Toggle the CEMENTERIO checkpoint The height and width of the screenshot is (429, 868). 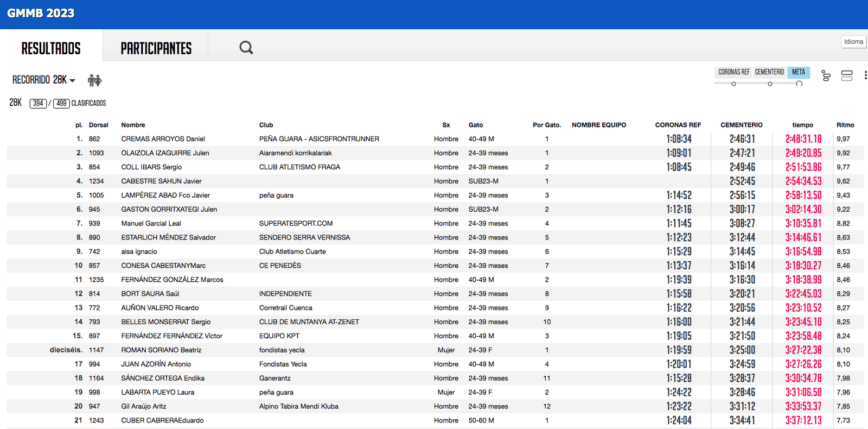tap(769, 72)
